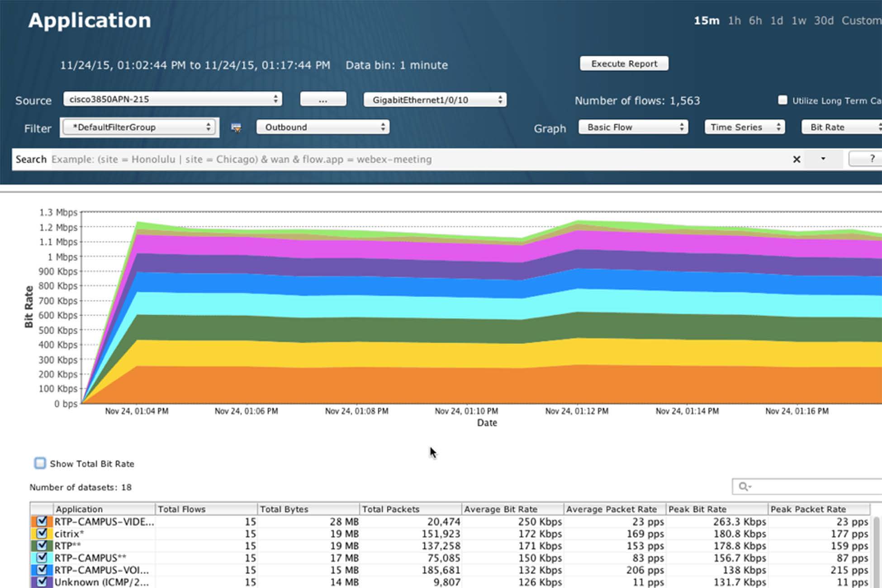Switch to the 30d time range
The image size is (882, 588).
(x=823, y=21)
